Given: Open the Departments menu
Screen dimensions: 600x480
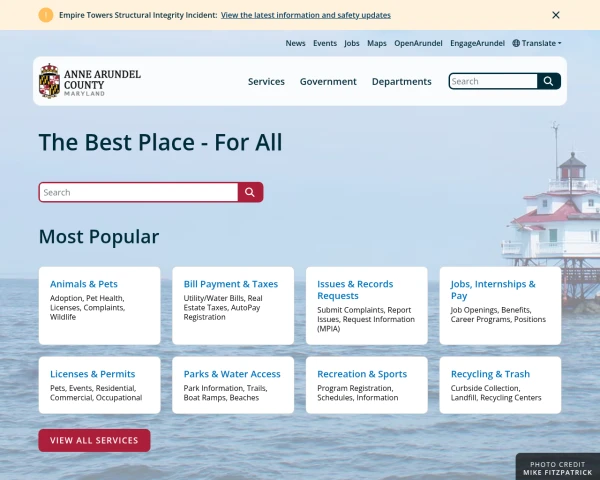Looking at the screenshot, I should (402, 82).
